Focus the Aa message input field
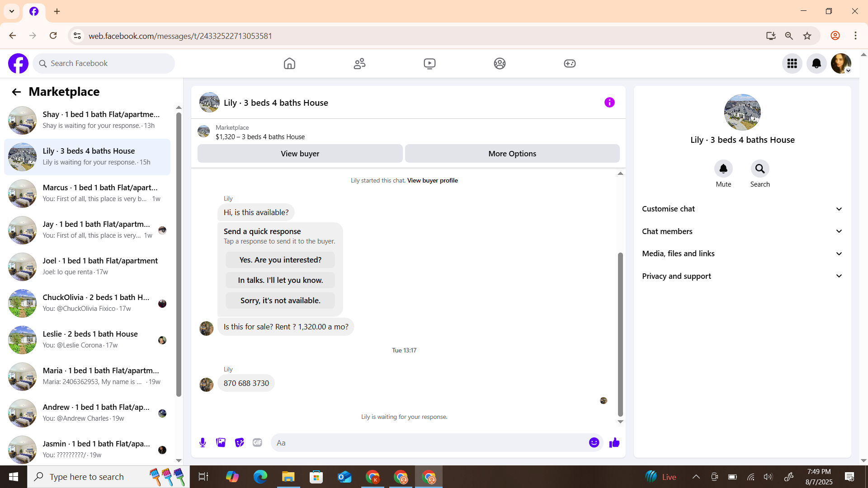Viewport: 868px width, 488px height. [429, 443]
